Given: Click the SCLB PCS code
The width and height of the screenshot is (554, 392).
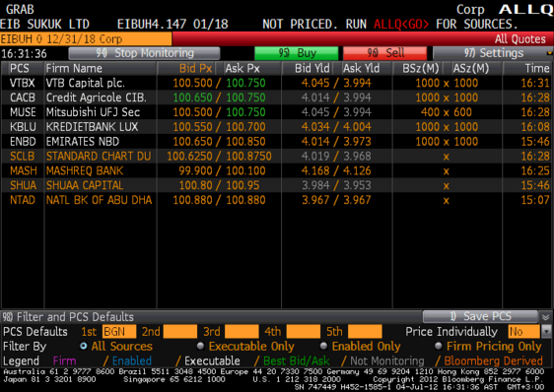Looking at the screenshot, I should (x=23, y=156).
